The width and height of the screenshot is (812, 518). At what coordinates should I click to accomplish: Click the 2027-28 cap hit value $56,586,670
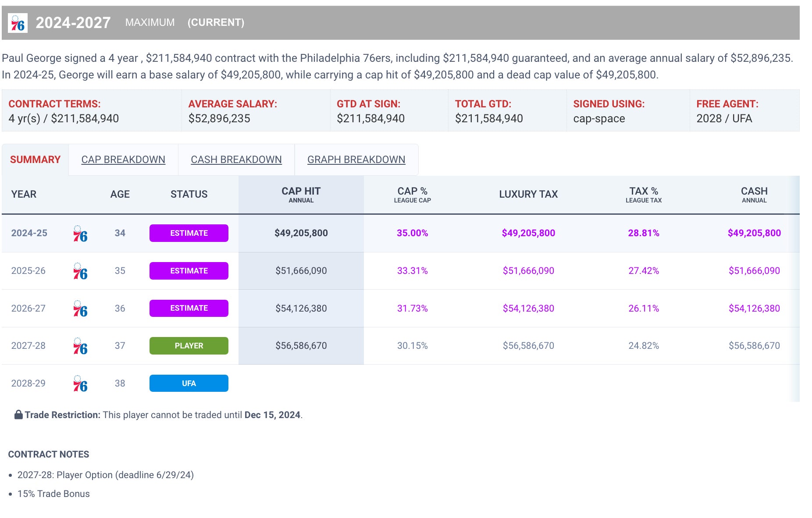coord(301,346)
